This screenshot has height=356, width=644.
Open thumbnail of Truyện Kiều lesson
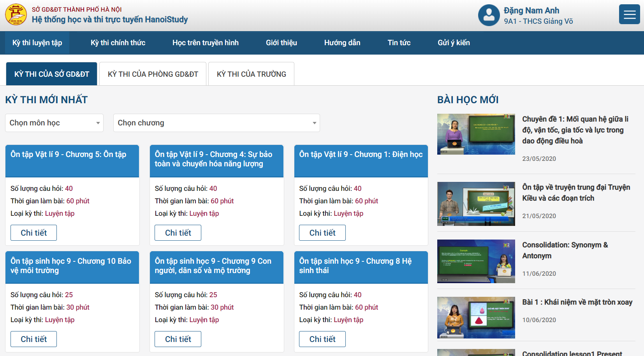(476, 204)
